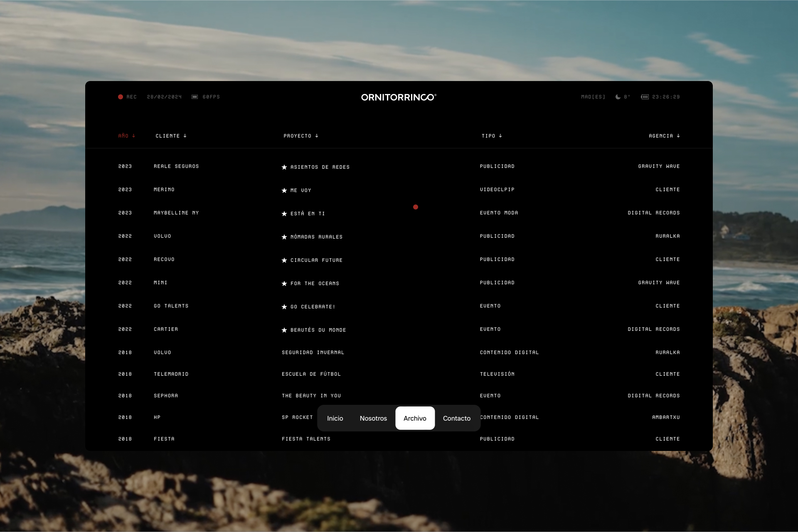Click the star next to For the Oceans
This screenshot has width=798, height=532.
click(x=284, y=283)
